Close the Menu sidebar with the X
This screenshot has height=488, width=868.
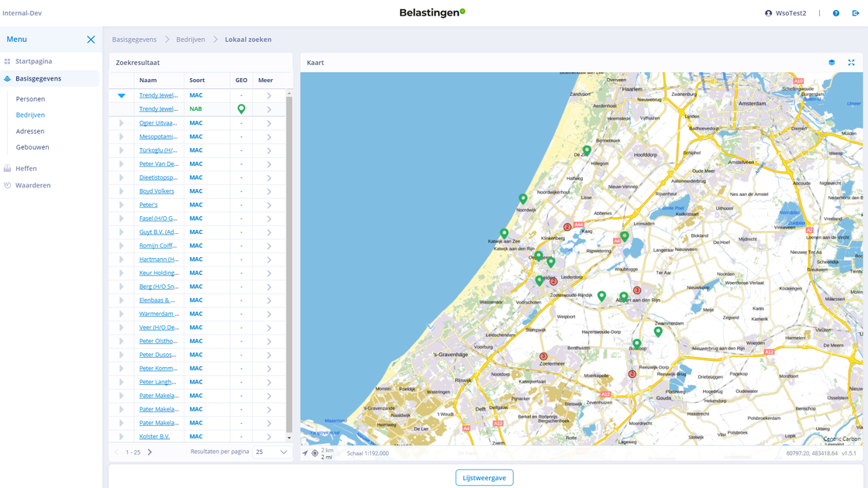point(91,40)
